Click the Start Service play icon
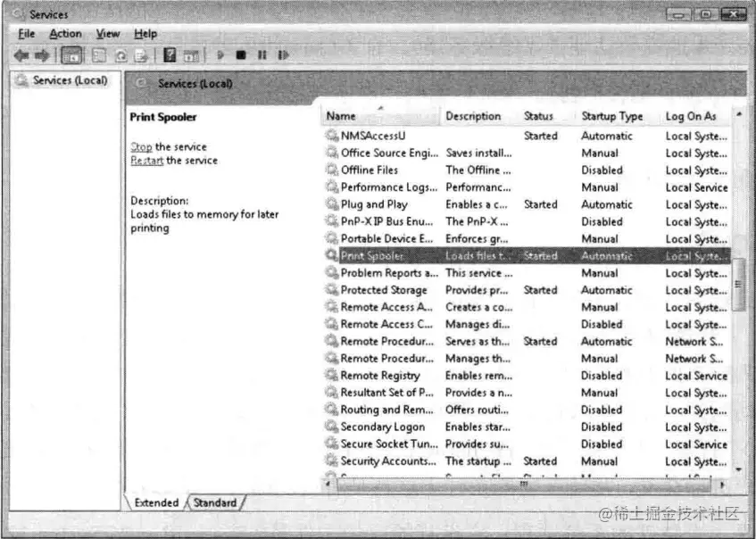Viewport: 756px width, 539px height. coord(220,55)
